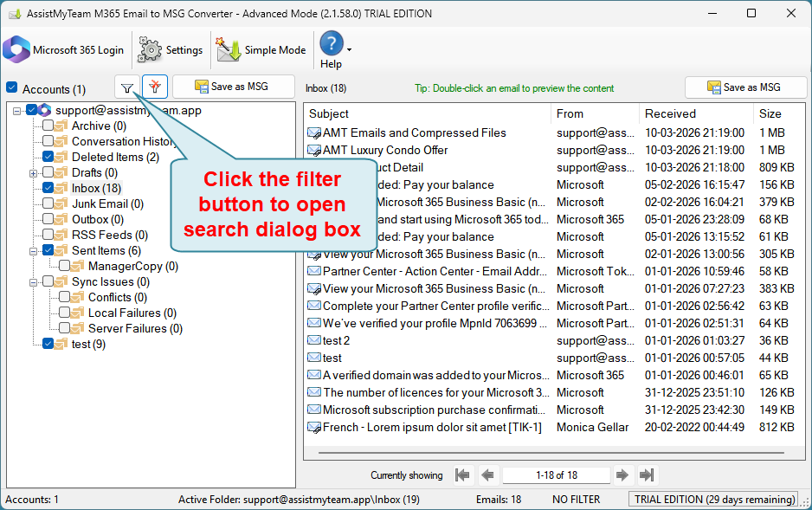Open the Help dropdown arrow
Viewport: 812px width, 510px height.
tap(349, 49)
